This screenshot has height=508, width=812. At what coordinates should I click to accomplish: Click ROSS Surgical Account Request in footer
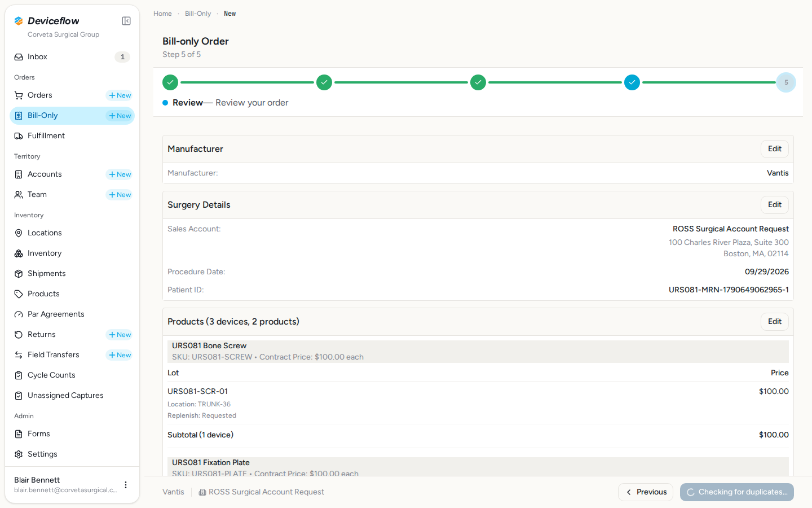coord(266,492)
